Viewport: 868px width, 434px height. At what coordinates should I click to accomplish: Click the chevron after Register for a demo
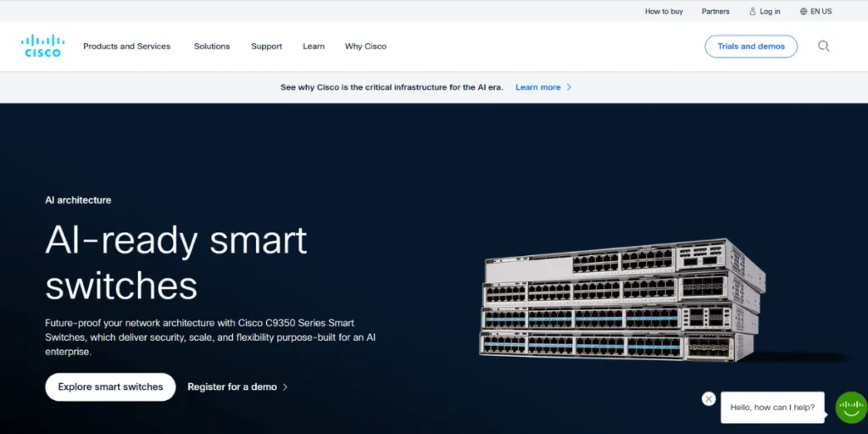coord(285,387)
